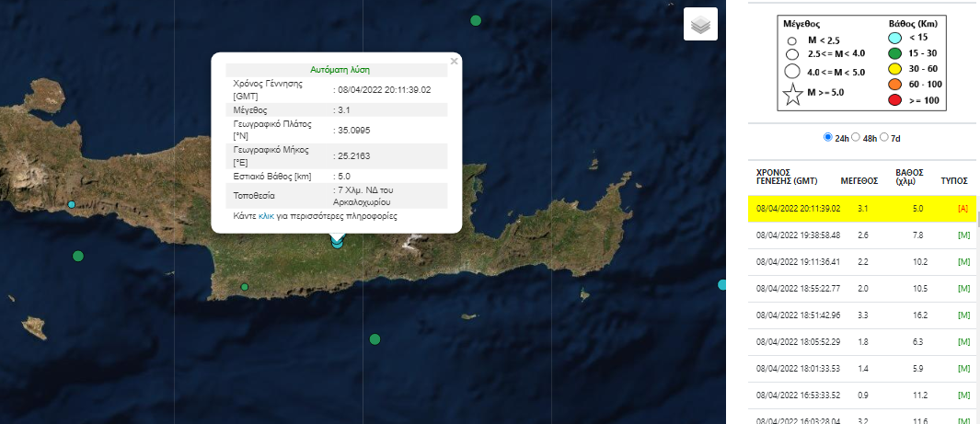Click the ΜΕΓΕΘΟΣ column header
This screenshot has height=424, width=980.
click(x=858, y=181)
